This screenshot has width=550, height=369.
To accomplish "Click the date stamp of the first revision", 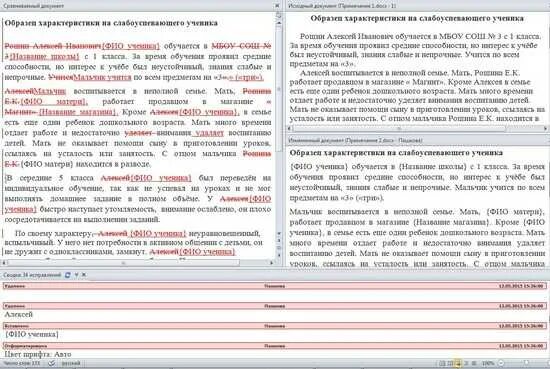I will point(521,286).
